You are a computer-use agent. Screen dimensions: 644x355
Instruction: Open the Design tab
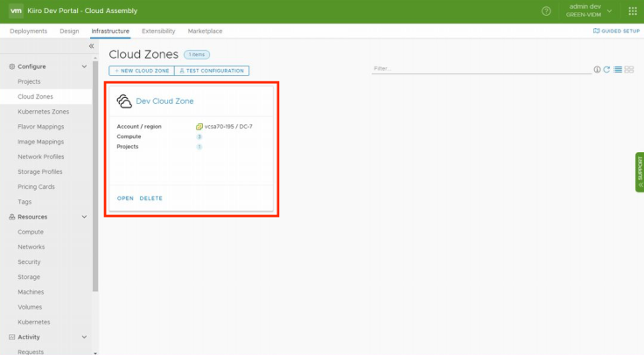point(69,31)
